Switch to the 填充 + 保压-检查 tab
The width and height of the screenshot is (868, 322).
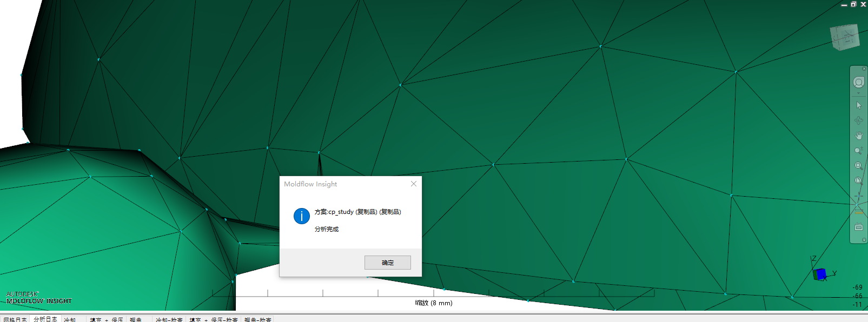point(214,319)
